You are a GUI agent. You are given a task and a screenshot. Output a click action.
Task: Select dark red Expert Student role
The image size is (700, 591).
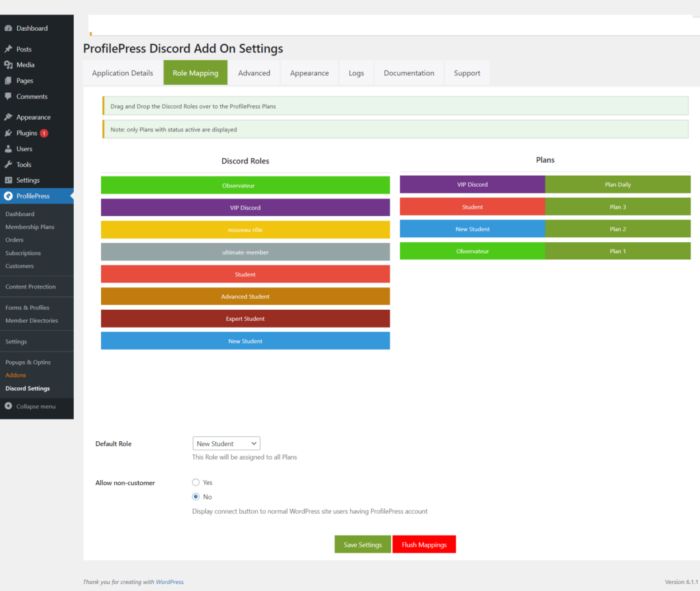coord(245,319)
